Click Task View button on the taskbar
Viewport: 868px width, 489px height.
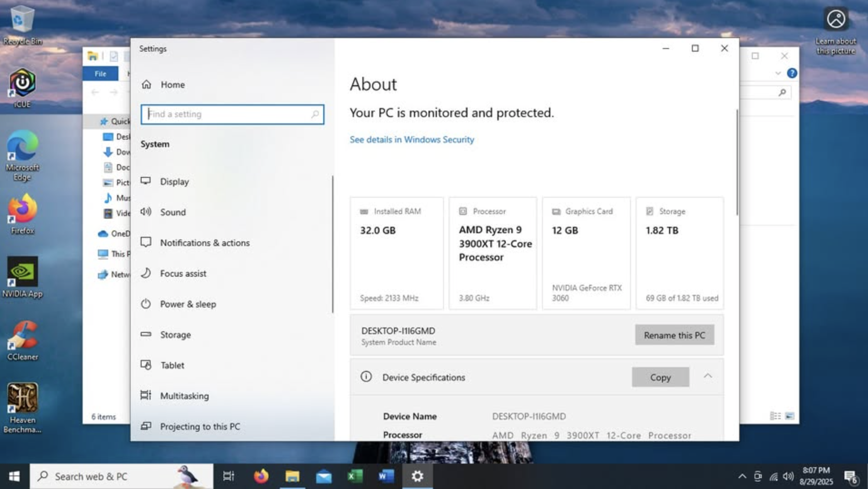[x=229, y=476]
